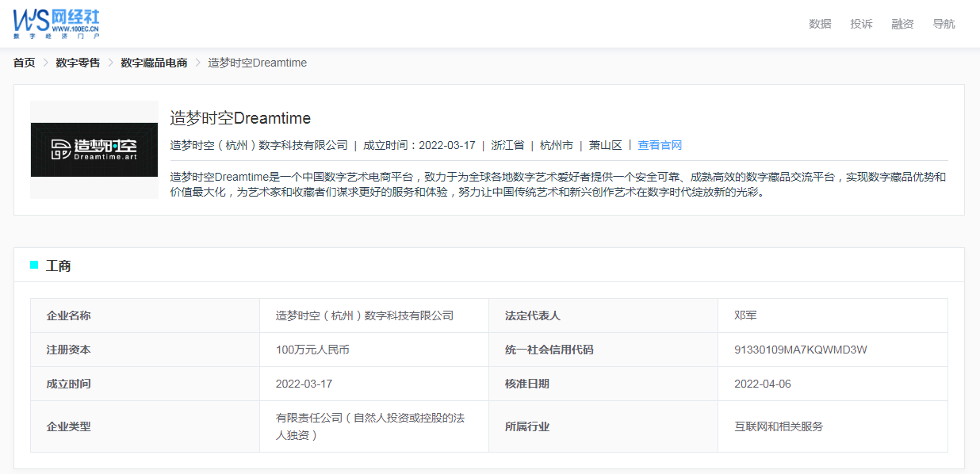Click the 100万元人民币 value cell
This screenshot has height=474, width=980.
pos(374,350)
